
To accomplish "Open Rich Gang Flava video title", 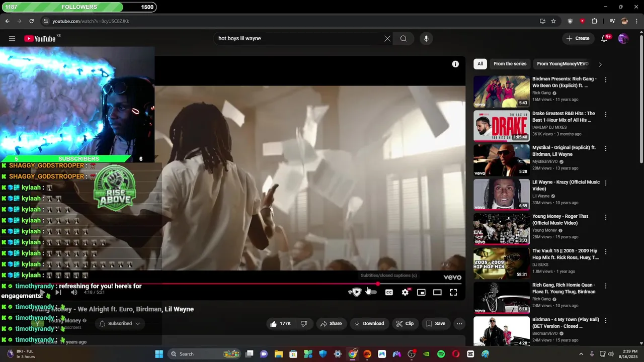I will point(563,288).
